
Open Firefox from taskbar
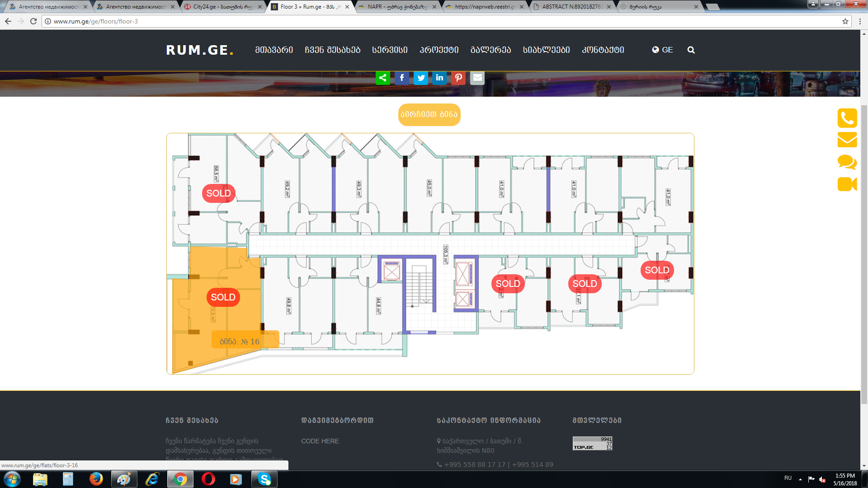tap(96, 479)
